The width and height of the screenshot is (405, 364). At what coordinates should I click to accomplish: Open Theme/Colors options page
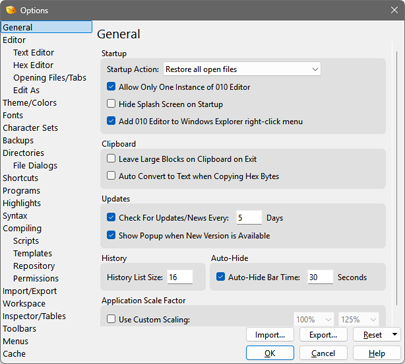coord(30,103)
